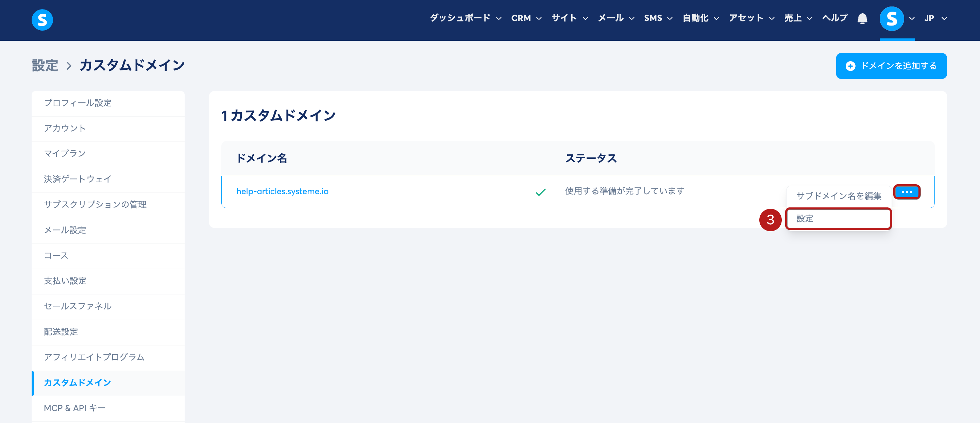
Task: Open the help-articles.systeme.io domain link
Action: tap(282, 191)
